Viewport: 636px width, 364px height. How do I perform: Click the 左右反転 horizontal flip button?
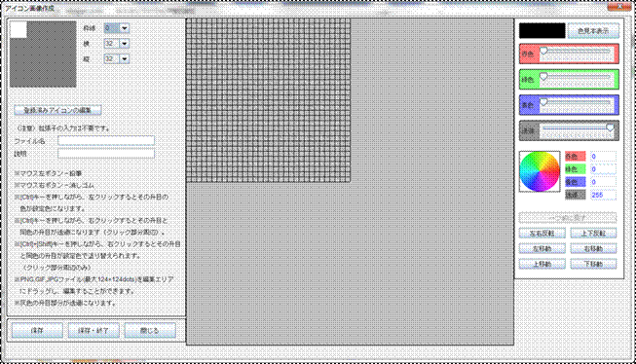(x=542, y=233)
